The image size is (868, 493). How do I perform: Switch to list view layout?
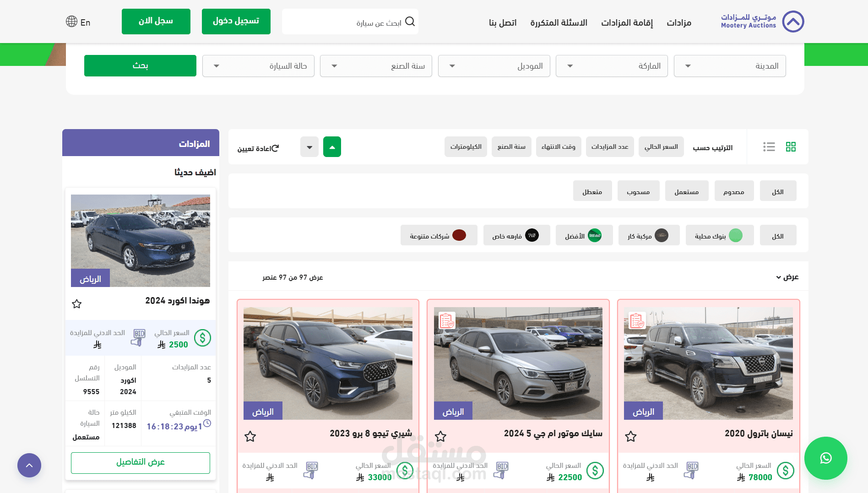pyautogui.click(x=769, y=147)
